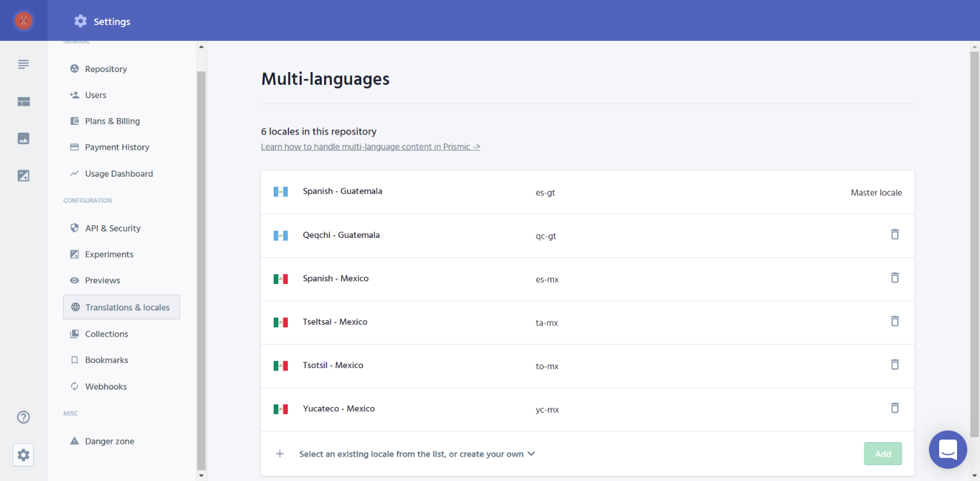Screen dimensions: 980x481
Task: Open the custom types layout icon
Action: pyautogui.click(x=24, y=101)
